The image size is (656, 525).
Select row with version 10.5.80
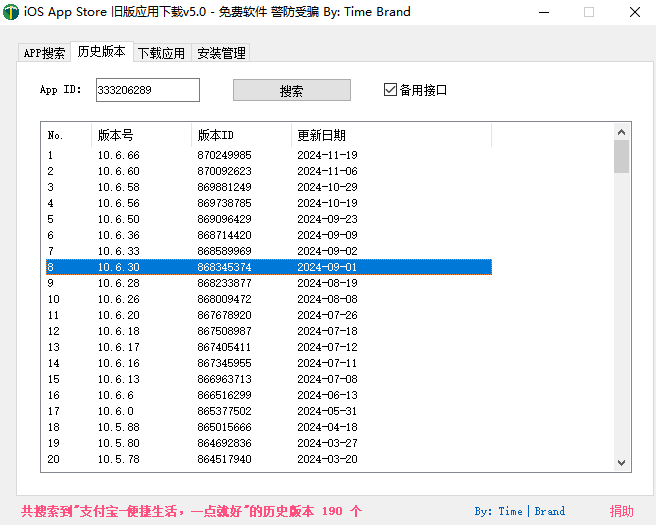click(269, 443)
